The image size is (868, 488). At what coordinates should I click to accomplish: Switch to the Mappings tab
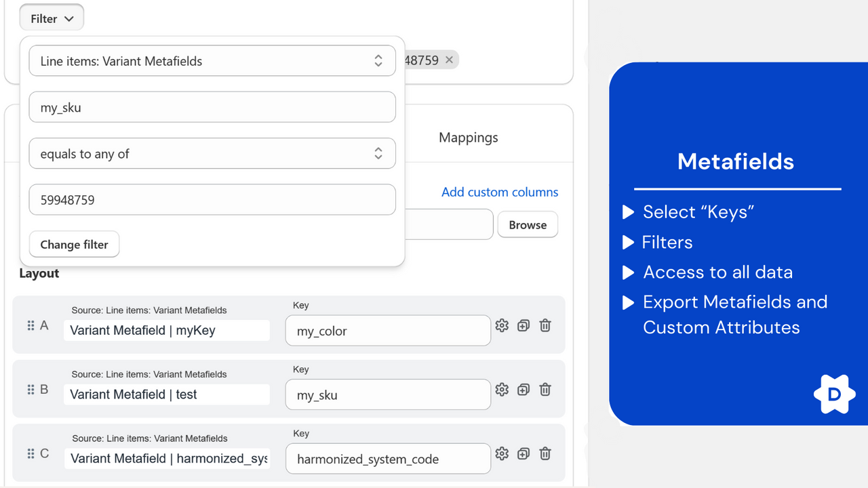(469, 138)
